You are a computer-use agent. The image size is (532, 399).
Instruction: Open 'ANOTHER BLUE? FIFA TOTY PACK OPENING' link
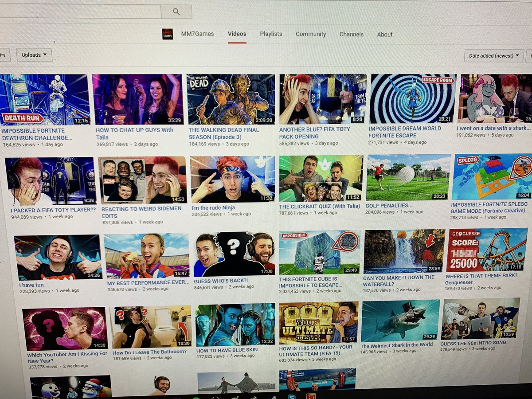(315, 133)
